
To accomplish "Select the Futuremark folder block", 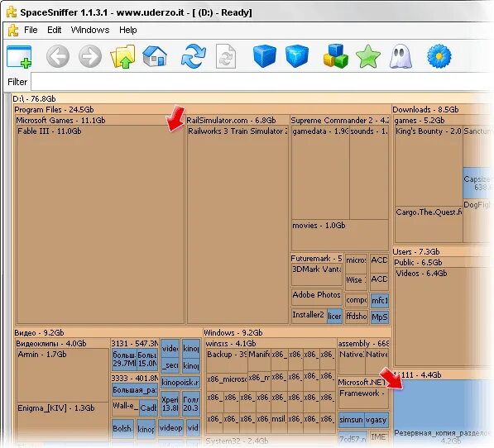I will pyautogui.click(x=316, y=258).
